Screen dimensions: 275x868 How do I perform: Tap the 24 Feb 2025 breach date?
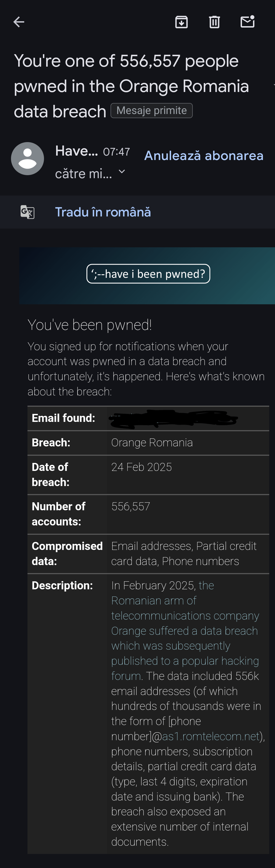point(141,467)
